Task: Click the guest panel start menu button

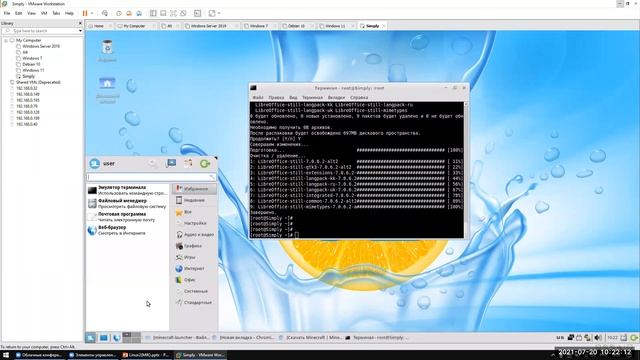Action: [x=91, y=338]
